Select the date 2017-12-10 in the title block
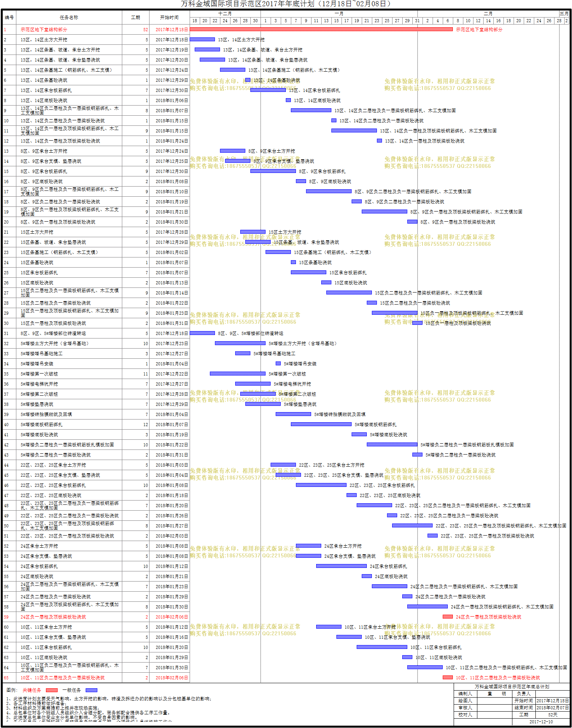 pos(541,722)
